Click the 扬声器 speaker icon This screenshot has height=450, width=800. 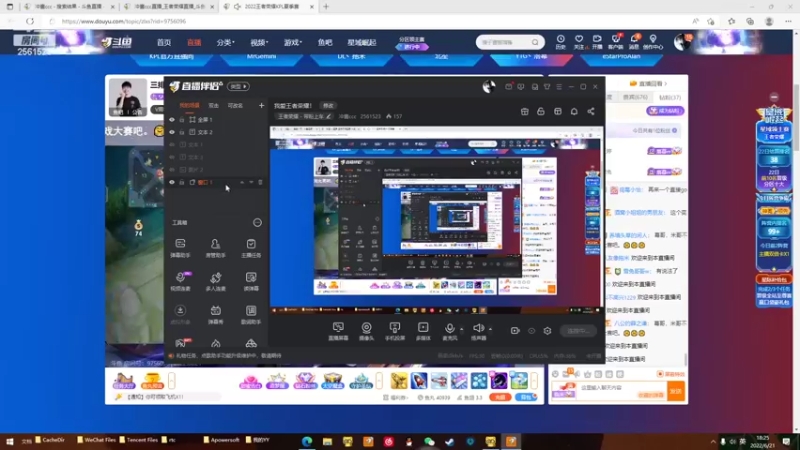[478, 329]
